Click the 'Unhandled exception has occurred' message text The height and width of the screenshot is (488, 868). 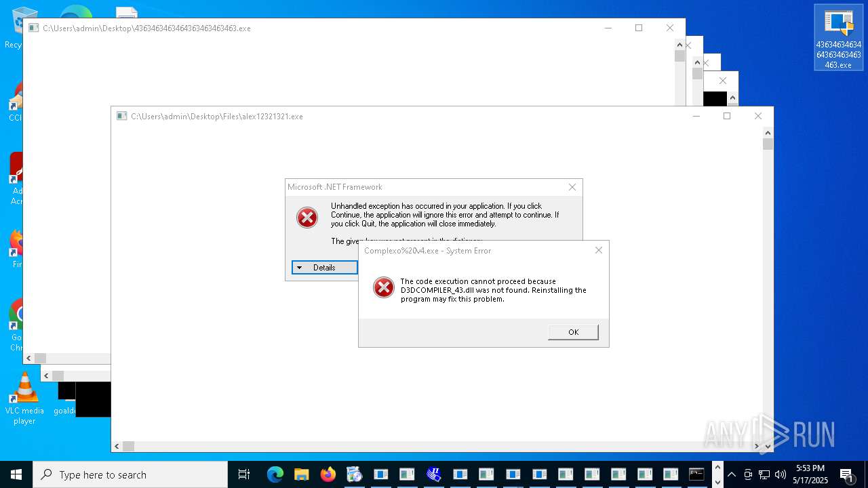click(x=445, y=215)
